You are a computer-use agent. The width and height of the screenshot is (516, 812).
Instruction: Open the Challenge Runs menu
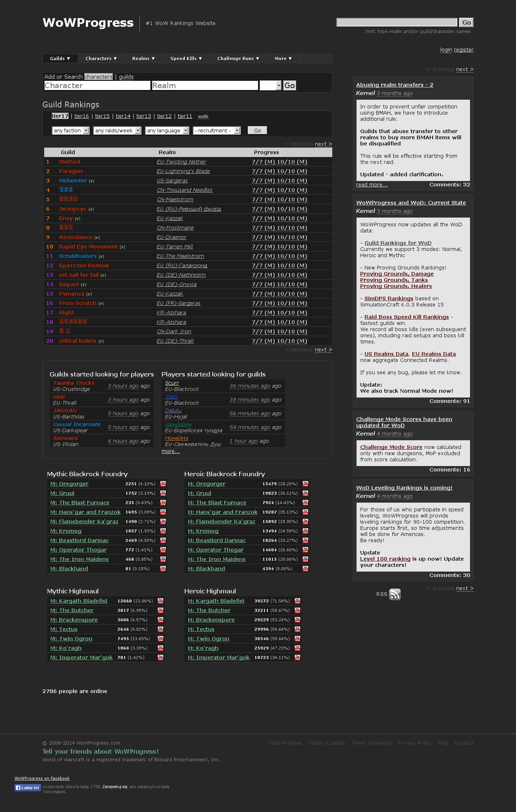[x=238, y=59]
